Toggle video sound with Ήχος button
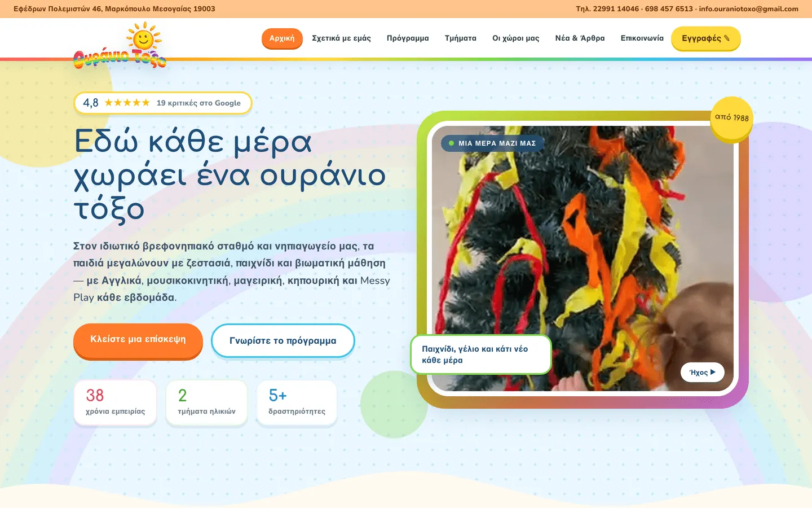The height and width of the screenshot is (508, 812). pos(702,372)
